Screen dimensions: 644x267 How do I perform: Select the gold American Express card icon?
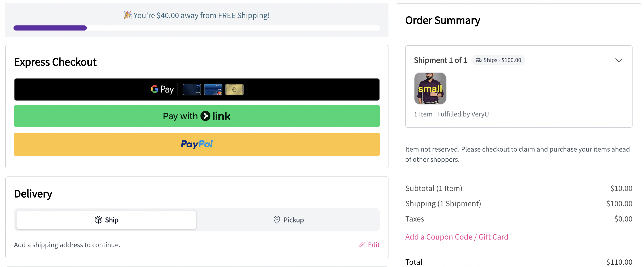pos(234,90)
